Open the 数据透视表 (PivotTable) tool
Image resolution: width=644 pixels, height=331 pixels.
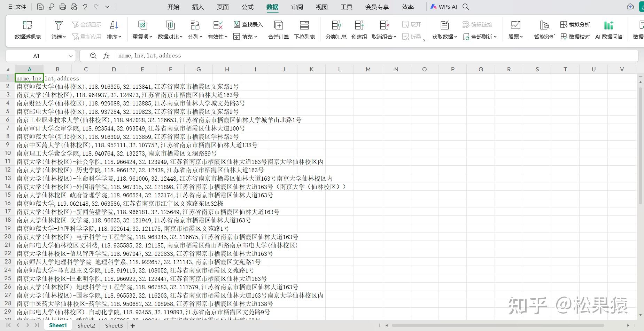pos(28,30)
